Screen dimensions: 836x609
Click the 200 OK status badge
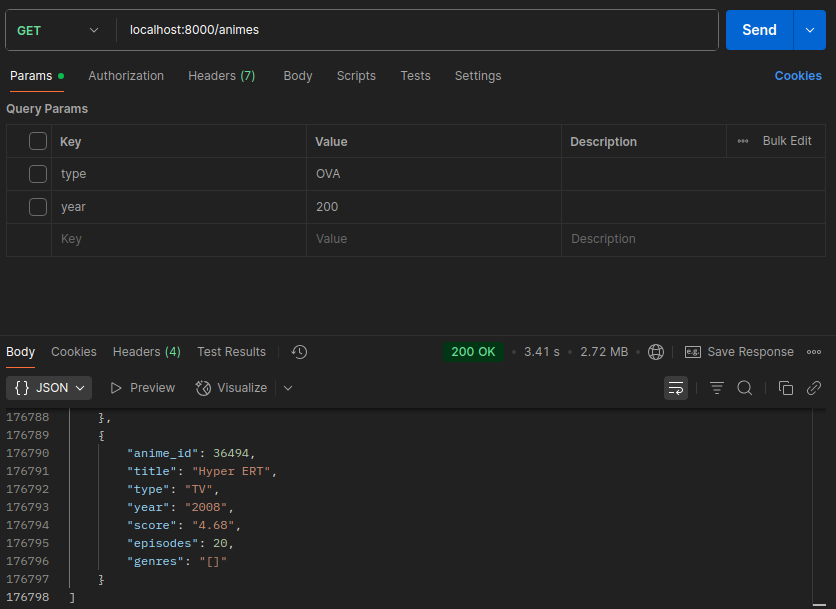[x=473, y=352]
